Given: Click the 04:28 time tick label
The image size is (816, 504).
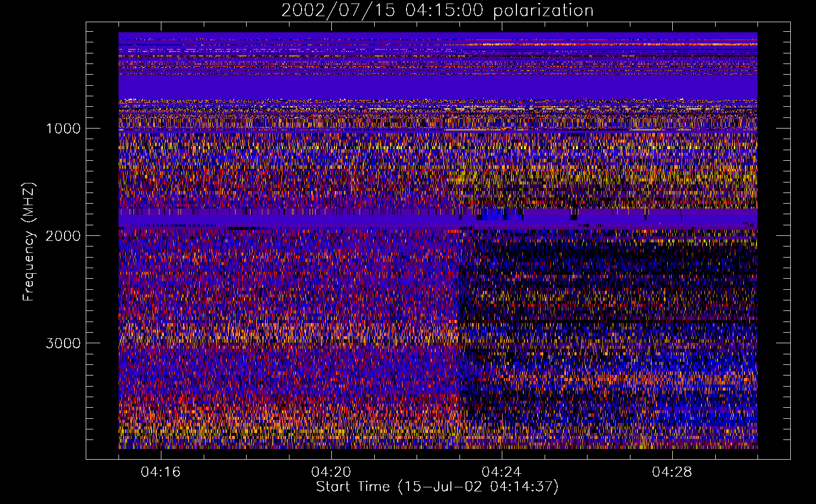Looking at the screenshot, I should click(672, 472).
